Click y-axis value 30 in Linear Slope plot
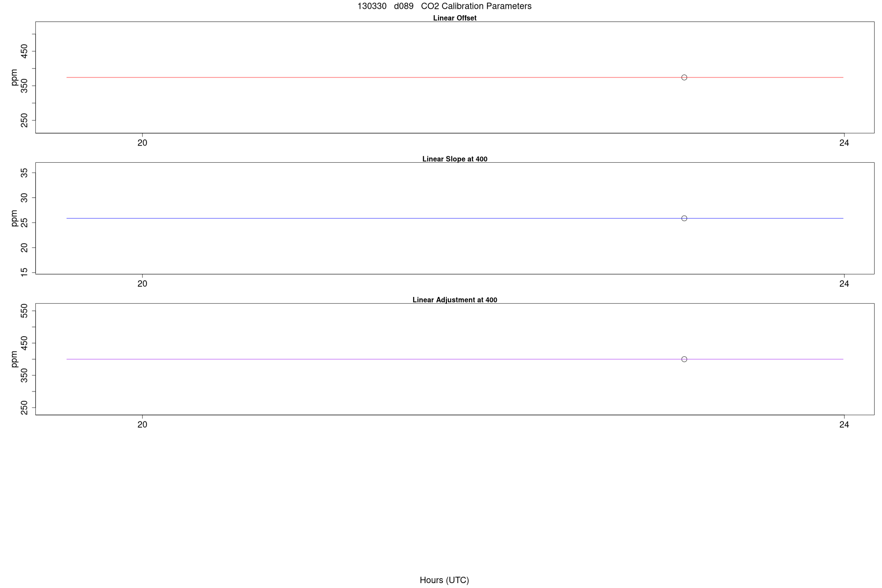The image size is (882, 588). (x=24, y=197)
